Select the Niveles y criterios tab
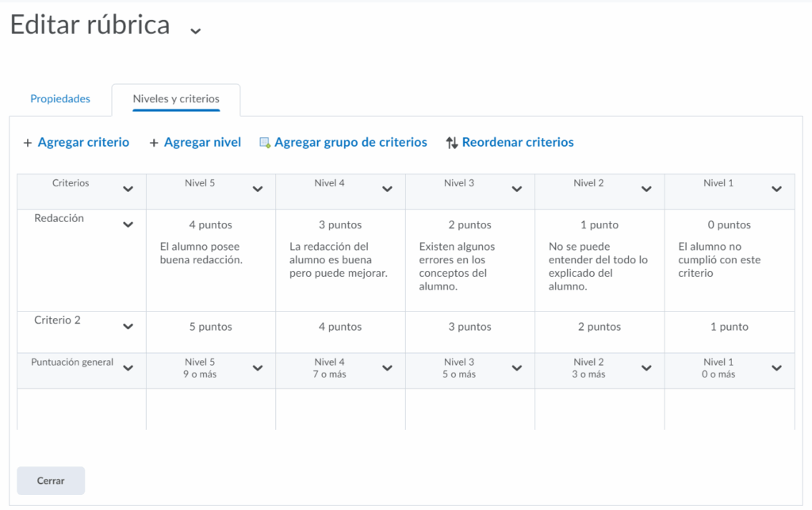Screen dimensions: 812x510 (x=176, y=99)
